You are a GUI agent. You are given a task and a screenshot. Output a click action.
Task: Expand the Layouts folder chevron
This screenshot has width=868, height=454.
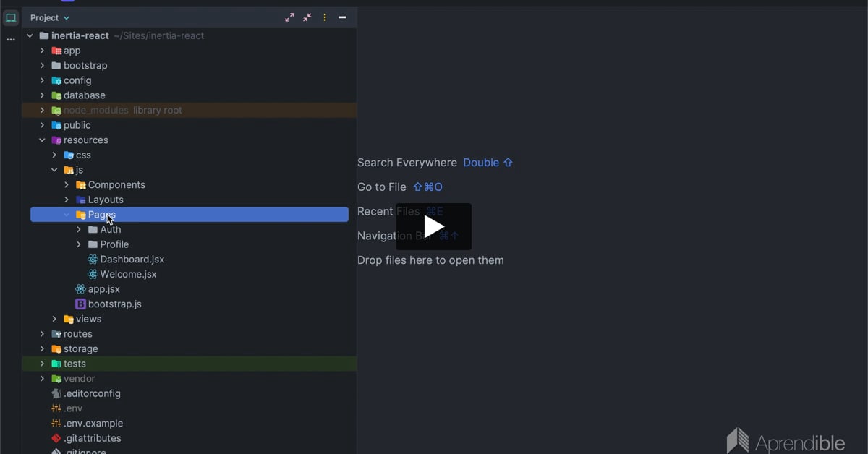pos(67,200)
